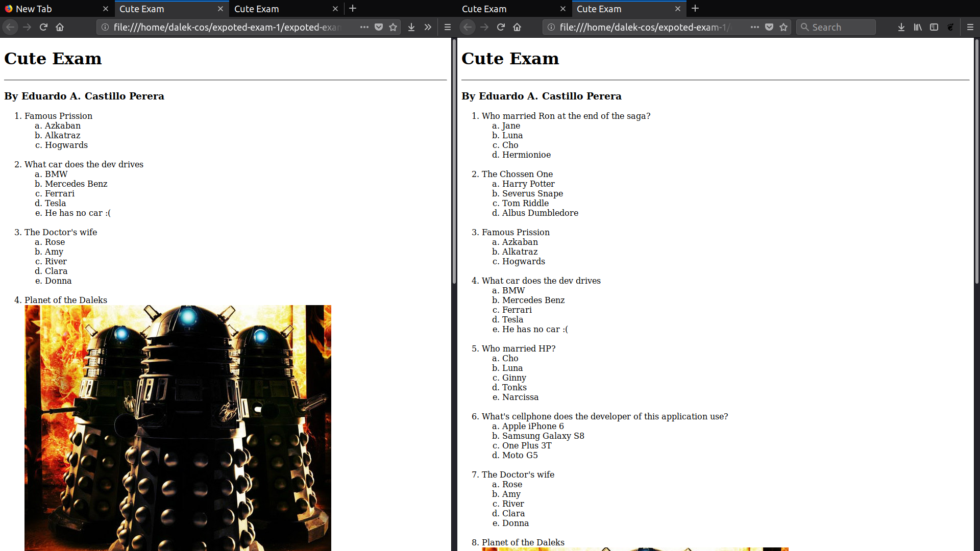Click 'Mercedes Benz' in left window
980x551 pixels.
click(x=76, y=184)
